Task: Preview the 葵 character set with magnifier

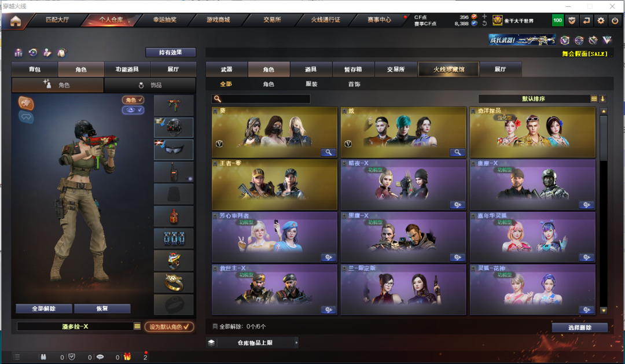Action: click(x=329, y=152)
